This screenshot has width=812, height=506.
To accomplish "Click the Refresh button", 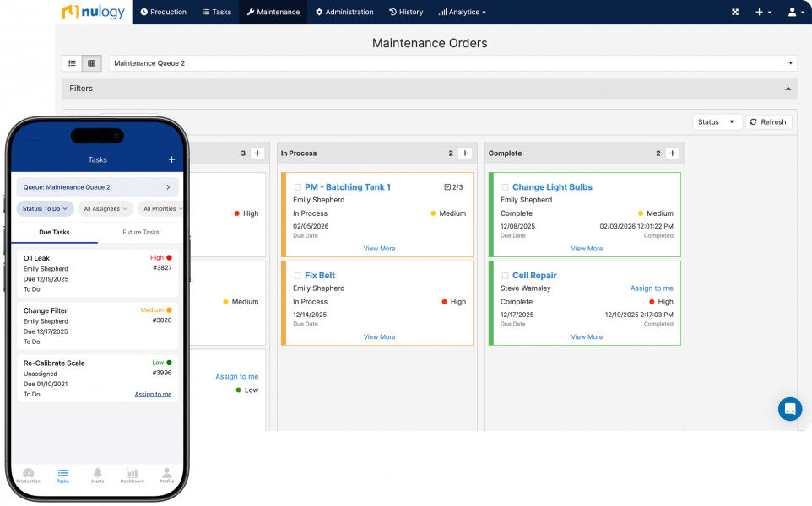I will click(767, 121).
